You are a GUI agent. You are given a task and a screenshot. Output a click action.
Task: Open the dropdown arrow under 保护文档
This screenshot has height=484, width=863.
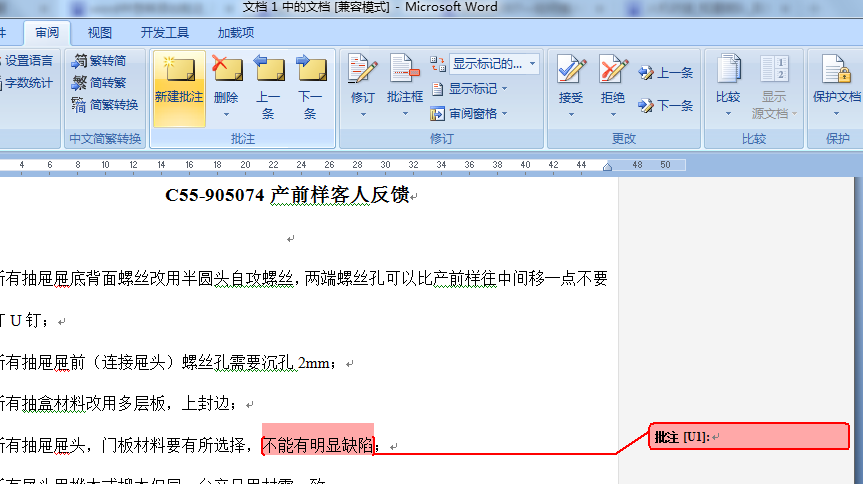(x=836, y=114)
